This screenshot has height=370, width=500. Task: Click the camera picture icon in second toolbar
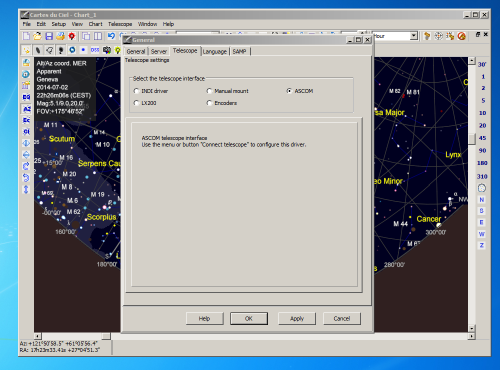pyautogui.click(x=107, y=50)
